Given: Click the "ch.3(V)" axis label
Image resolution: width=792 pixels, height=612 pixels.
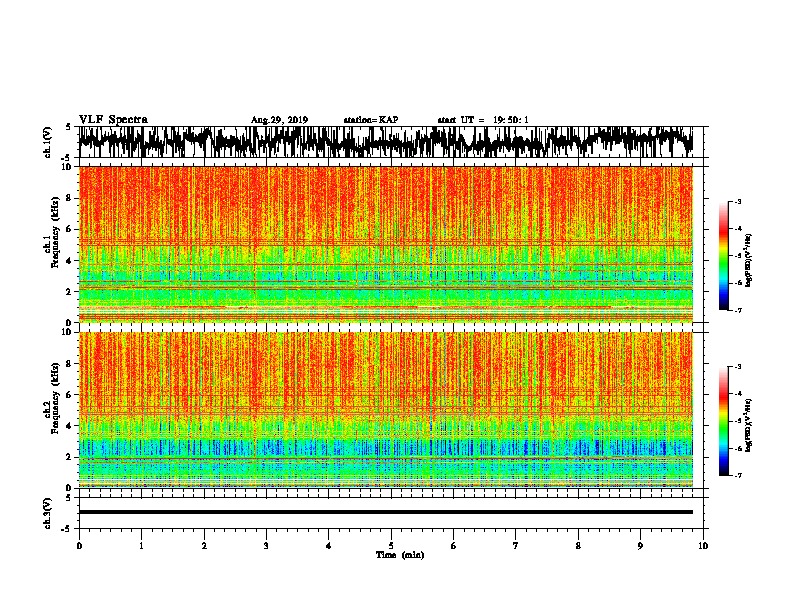Looking at the screenshot, I should click(x=48, y=513).
